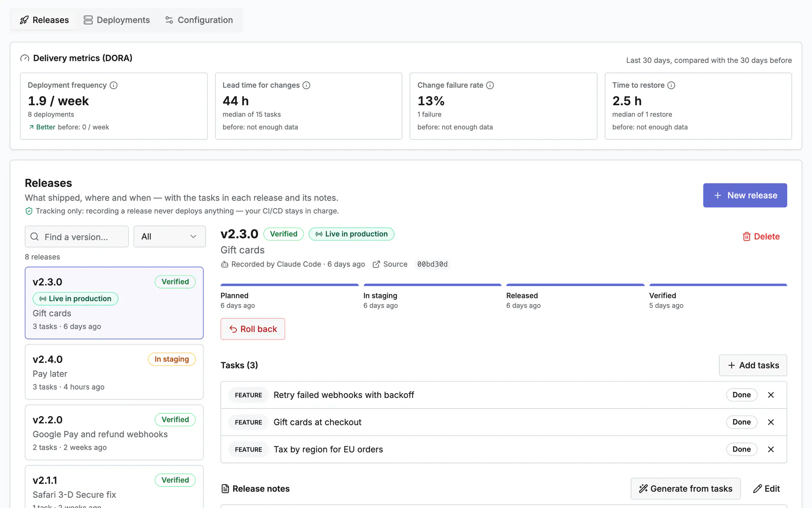812x508 pixels.
Task: Edit the release notes
Action: click(x=767, y=489)
